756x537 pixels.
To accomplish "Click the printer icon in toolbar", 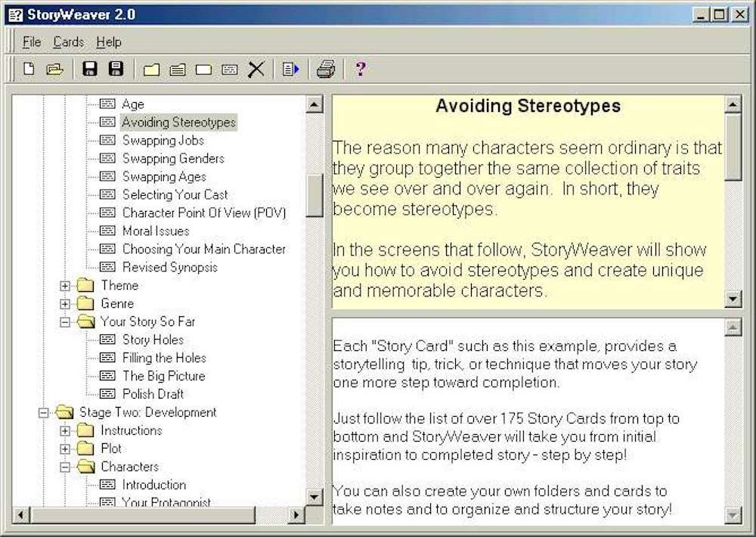I will (x=325, y=70).
